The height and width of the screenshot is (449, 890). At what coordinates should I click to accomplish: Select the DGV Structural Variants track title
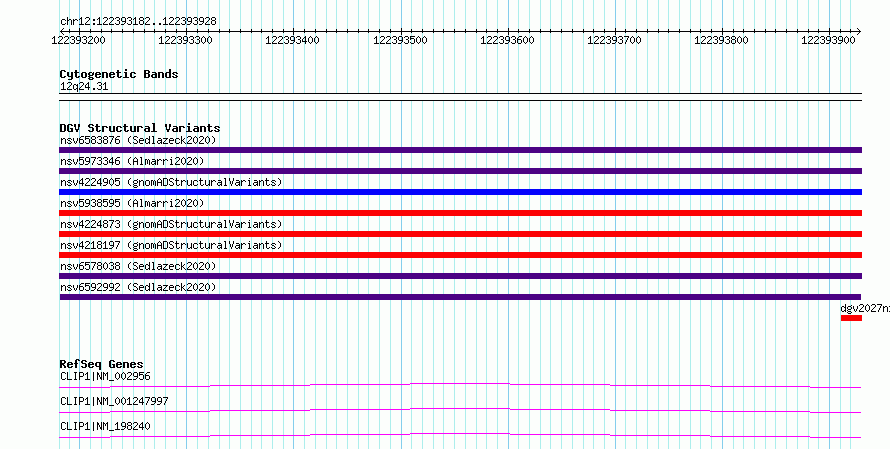click(x=140, y=128)
